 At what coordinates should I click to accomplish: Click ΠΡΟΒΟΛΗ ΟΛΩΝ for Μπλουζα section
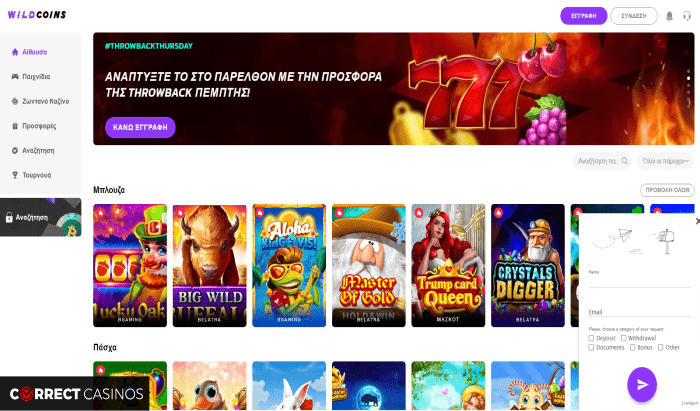[667, 190]
